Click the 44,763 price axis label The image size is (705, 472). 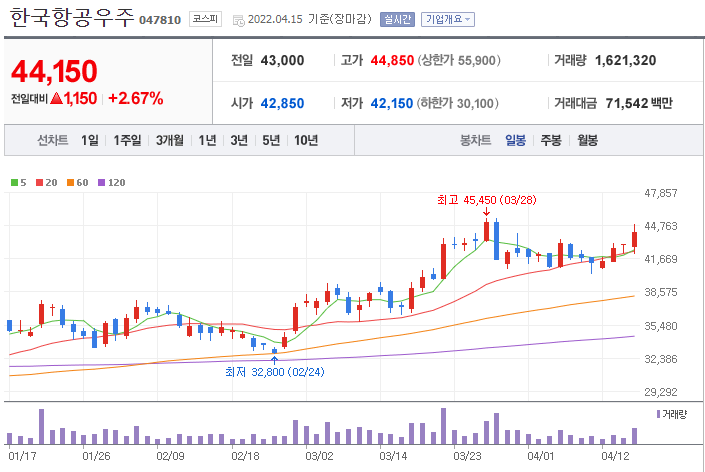coord(660,226)
